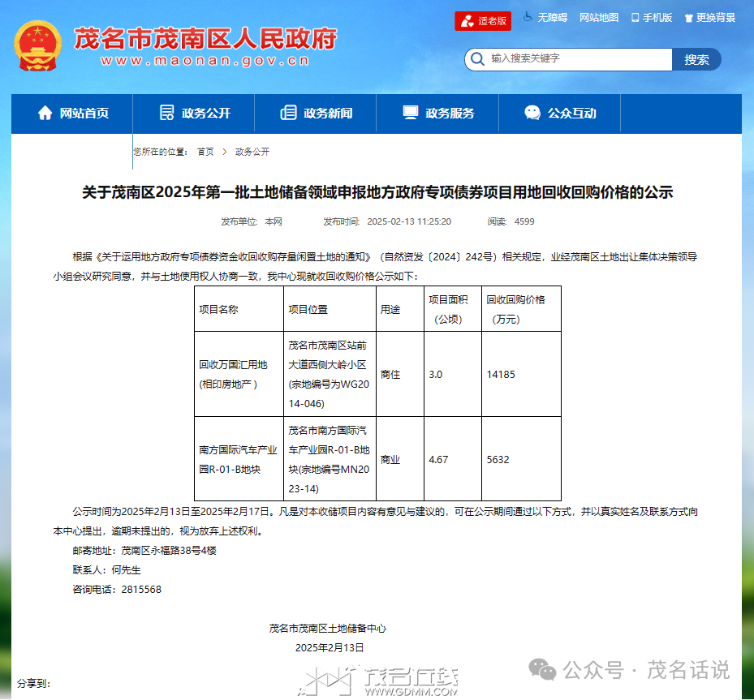
Task: Click the magnifier icon in search box
Action: (x=477, y=59)
